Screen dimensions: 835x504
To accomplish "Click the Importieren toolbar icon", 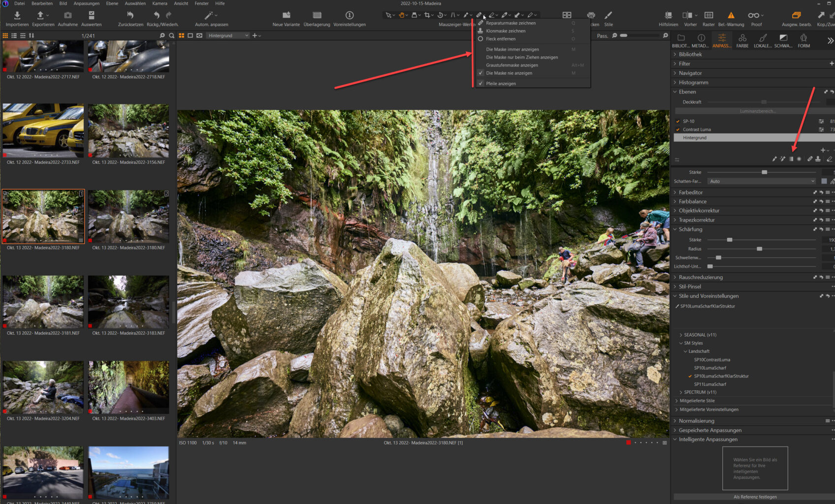I will tap(17, 15).
